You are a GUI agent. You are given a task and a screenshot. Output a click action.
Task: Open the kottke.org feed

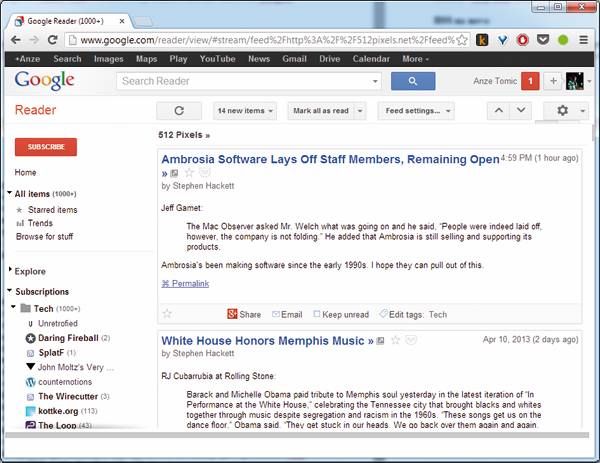coord(61,411)
